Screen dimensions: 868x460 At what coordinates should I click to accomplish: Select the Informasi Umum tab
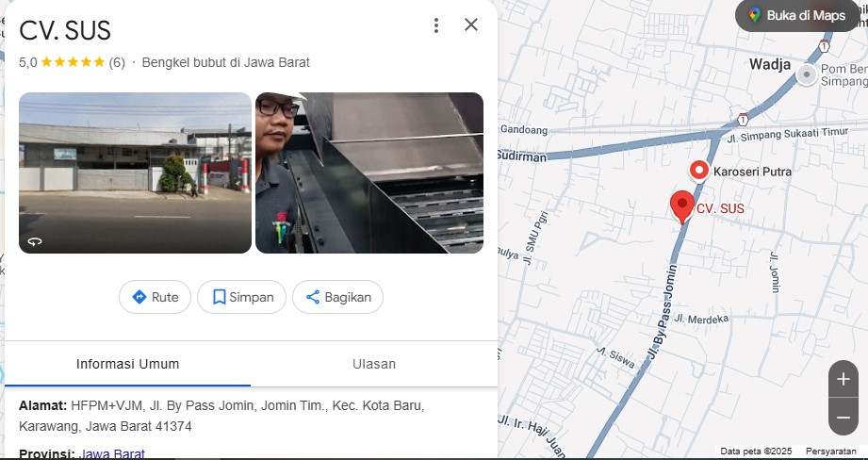128,364
